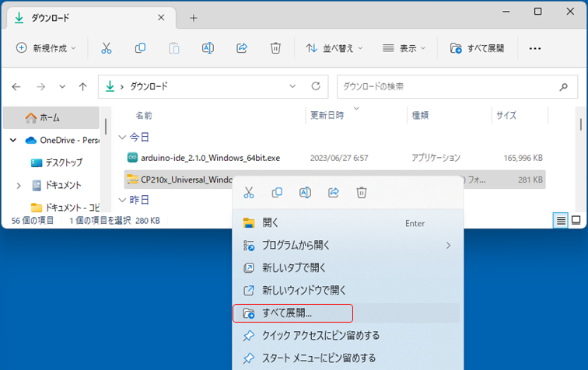The image size is (588, 370).
Task: Switch to large thumbnails view toggle
Action: 576,220
